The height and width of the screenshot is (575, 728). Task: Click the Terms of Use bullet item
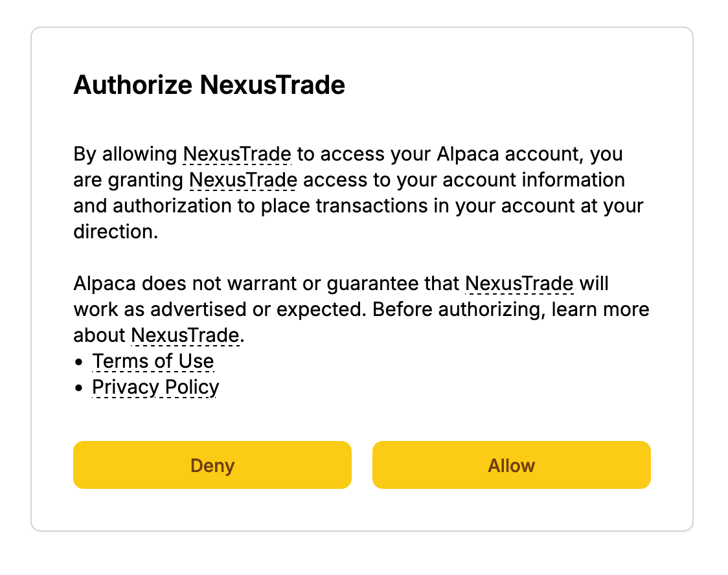pyautogui.click(x=154, y=361)
